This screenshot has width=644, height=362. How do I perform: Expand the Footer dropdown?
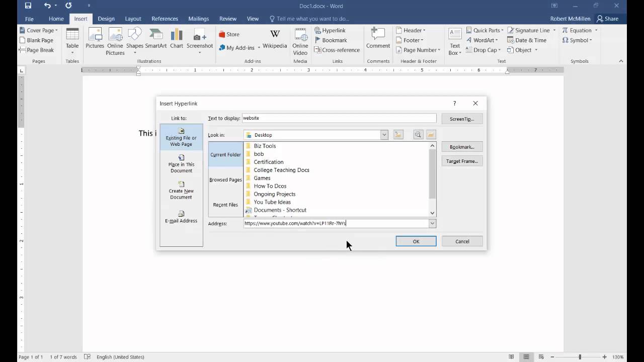click(410, 40)
